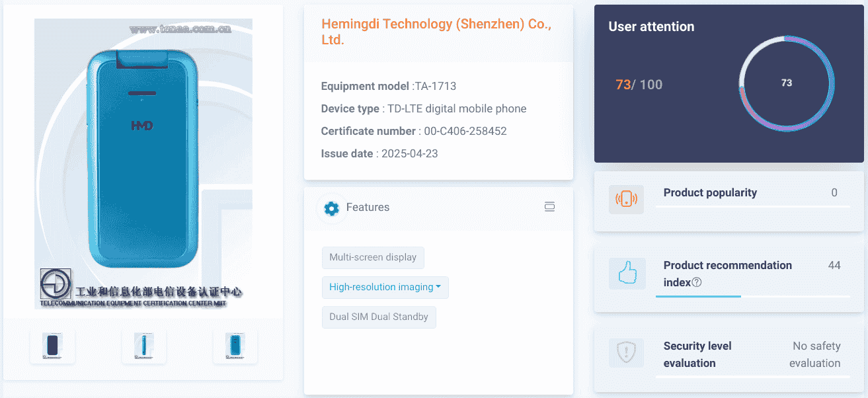This screenshot has width=868, height=398.
Task: Click the Product popularity vibrating phone icon
Action: [x=626, y=199]
